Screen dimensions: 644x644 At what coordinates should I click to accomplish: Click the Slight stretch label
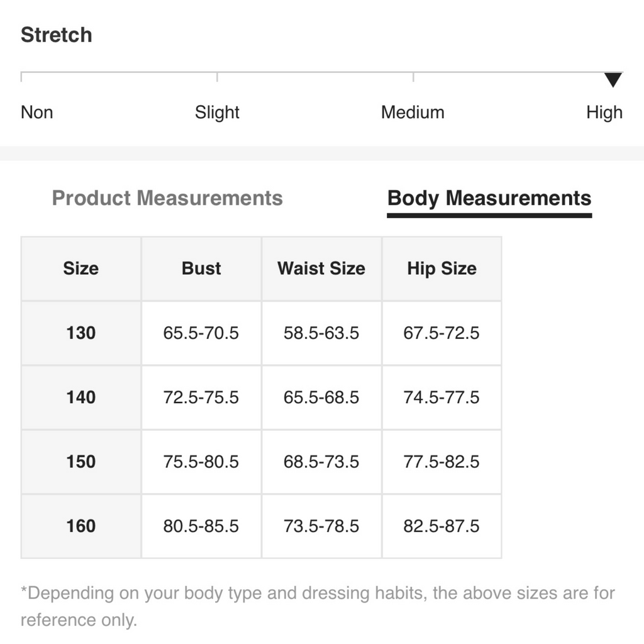pyautogui.click(x=217, y=113)
